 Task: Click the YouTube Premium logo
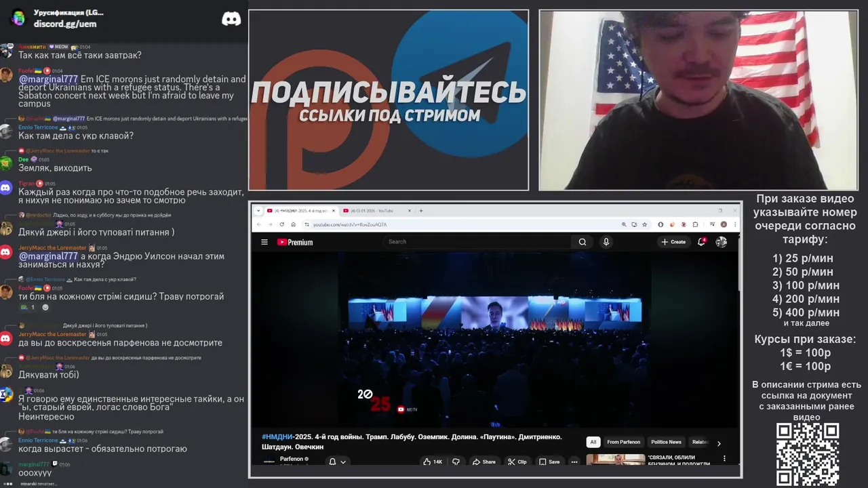pyautogui.click(x=295, y=242)
